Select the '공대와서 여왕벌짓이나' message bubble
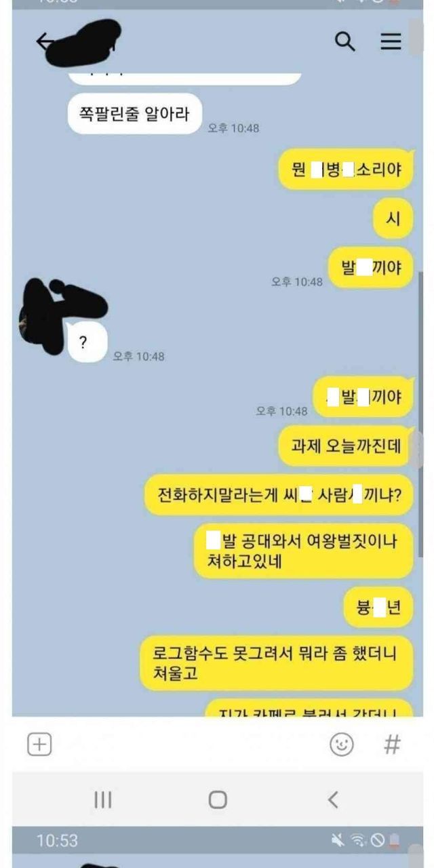The height and width of the screenshot is (868, 434). point(303,551)
